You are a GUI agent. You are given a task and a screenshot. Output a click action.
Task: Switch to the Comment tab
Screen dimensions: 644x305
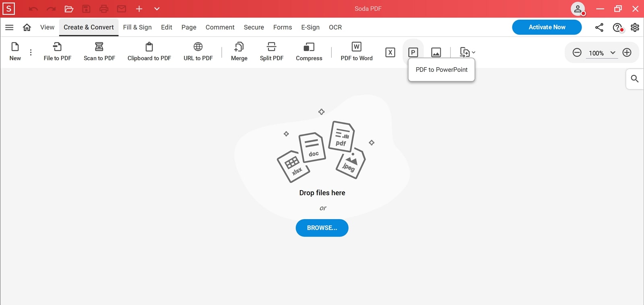[x=220, y=27]
